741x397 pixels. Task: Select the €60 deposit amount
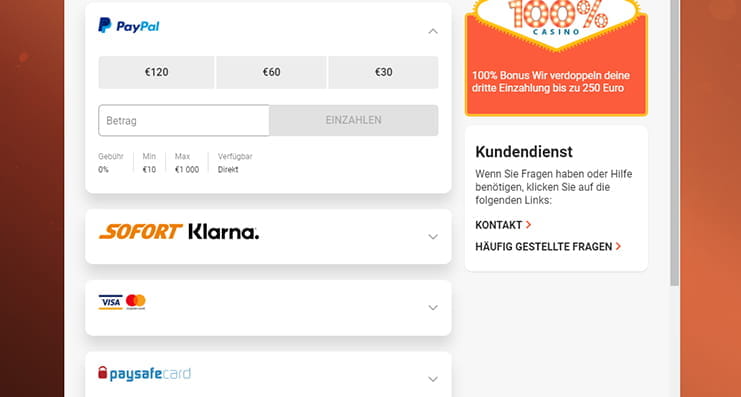[x=271, y=72]
